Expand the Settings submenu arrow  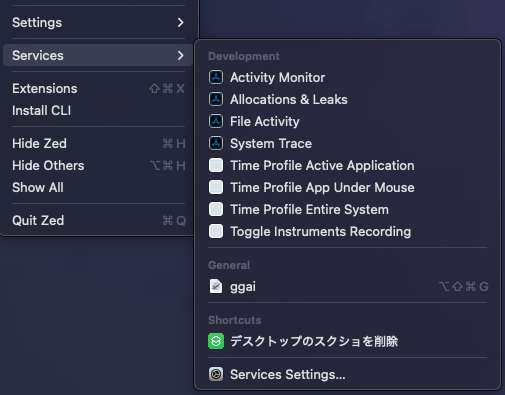(x=180, y=22)
